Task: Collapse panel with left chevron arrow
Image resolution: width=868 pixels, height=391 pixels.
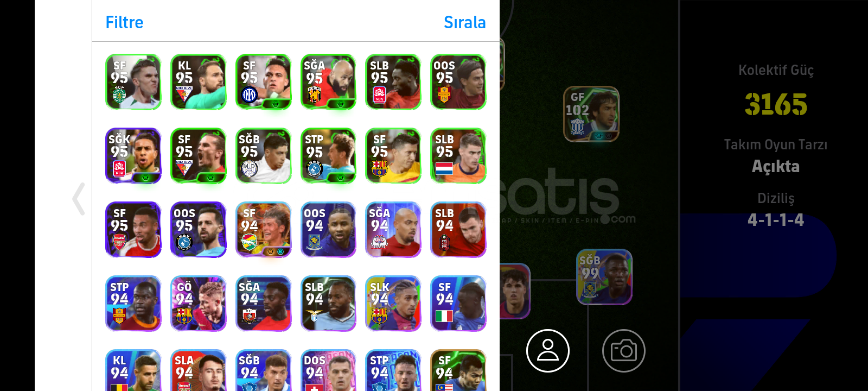Action: pos(79,199)
